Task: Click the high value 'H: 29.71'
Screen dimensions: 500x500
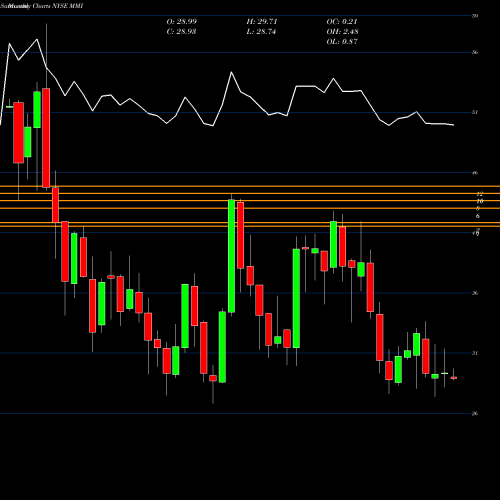Action: click(262, 22)
